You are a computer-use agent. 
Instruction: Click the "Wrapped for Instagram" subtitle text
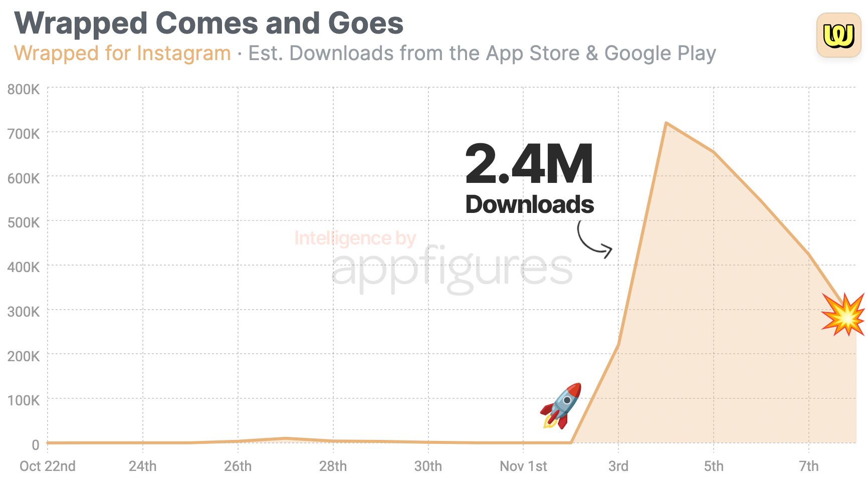click(x=122, y=53)
